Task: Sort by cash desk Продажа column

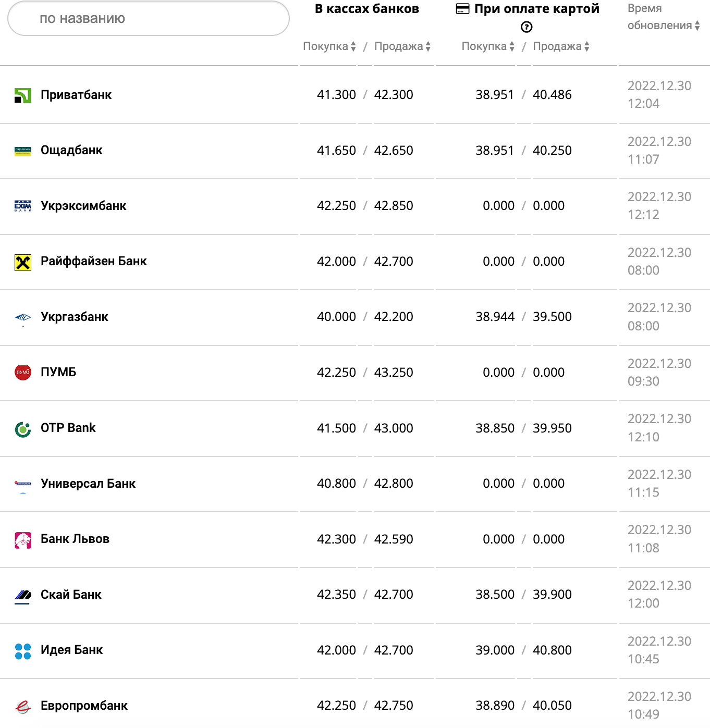Action: 402,46
